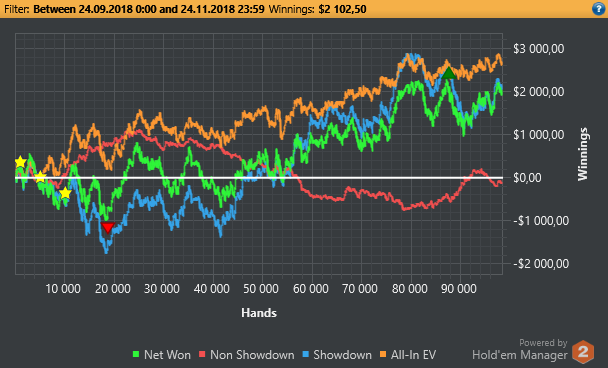The width and height of the screenshot is (608, 368).
Task: Click the blue Showdown legend swatch
Action: point(306,354)
